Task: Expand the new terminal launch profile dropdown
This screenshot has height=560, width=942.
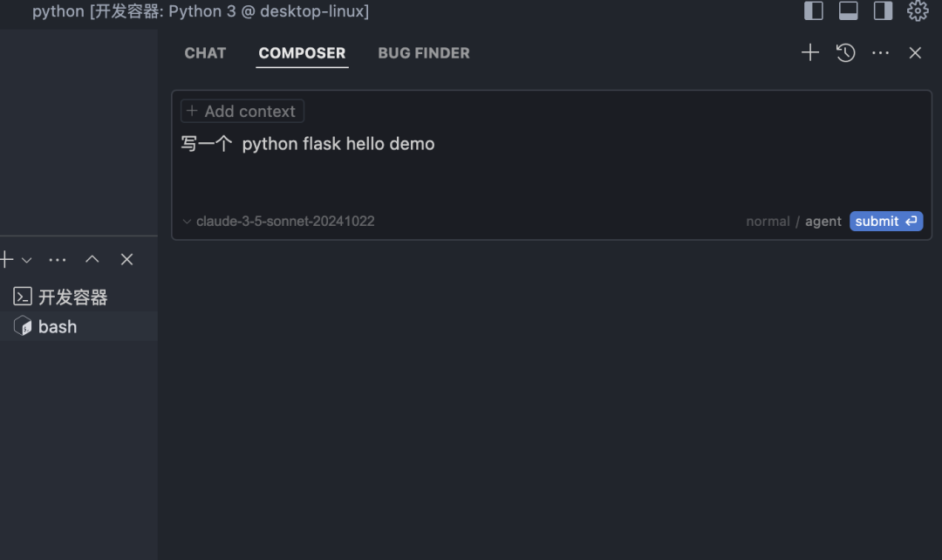Action: (x=26, y=260)
